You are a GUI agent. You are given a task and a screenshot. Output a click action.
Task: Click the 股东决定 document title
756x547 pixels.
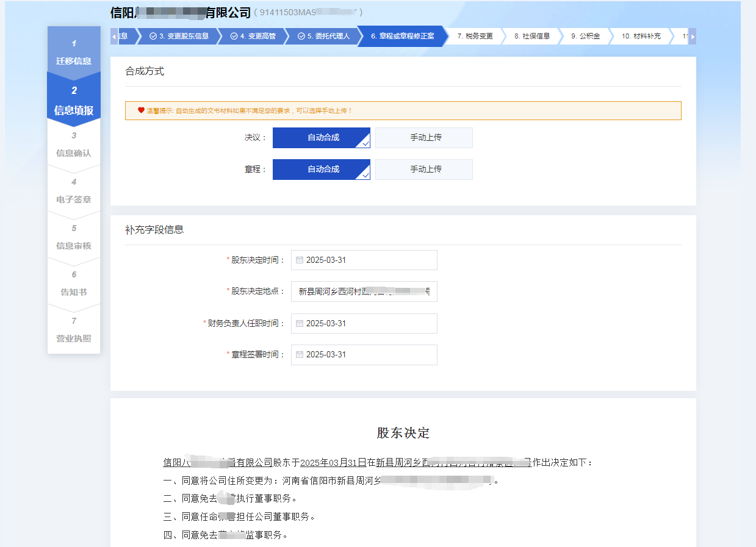(x=403, y=434)
